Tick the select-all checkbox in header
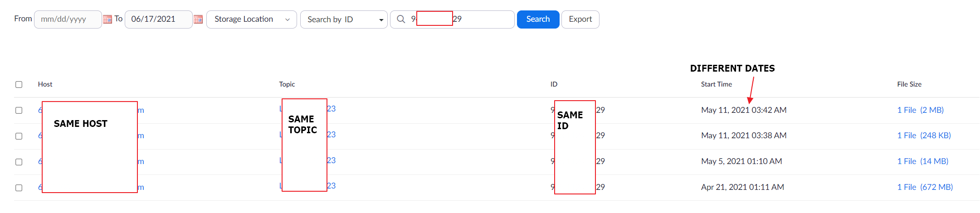Screen dimensions: 980x213 [x=19, y=84]
